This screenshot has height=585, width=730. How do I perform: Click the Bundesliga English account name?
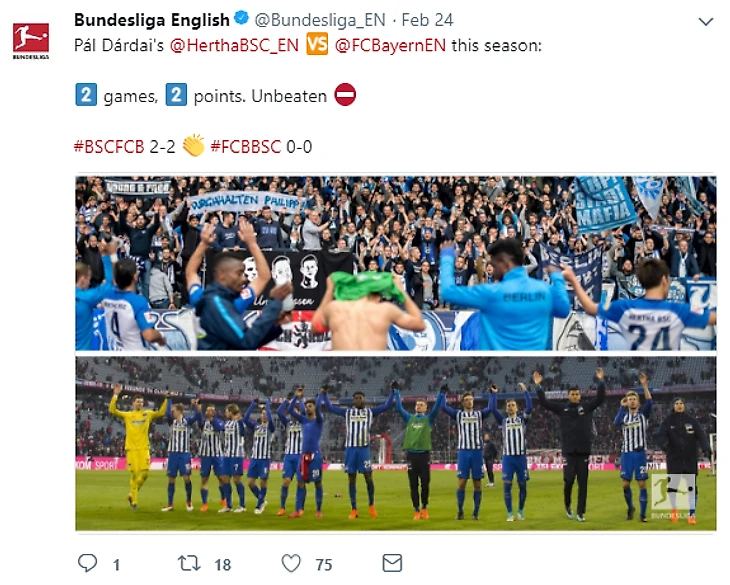(x=152, y=20)
